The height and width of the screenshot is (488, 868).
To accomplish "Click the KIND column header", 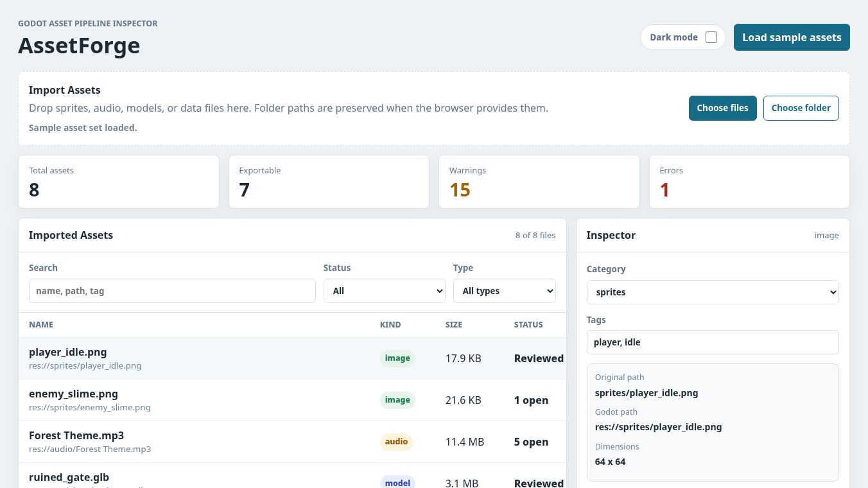I will (390, 325).
